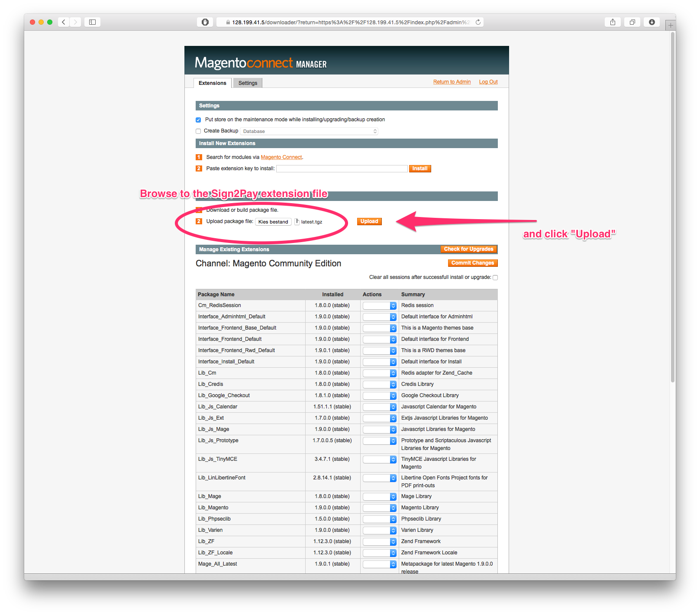The height and width of the screenshot is (615, 700).
Task: Open the Share menu icon
Action: click(613, 22)
